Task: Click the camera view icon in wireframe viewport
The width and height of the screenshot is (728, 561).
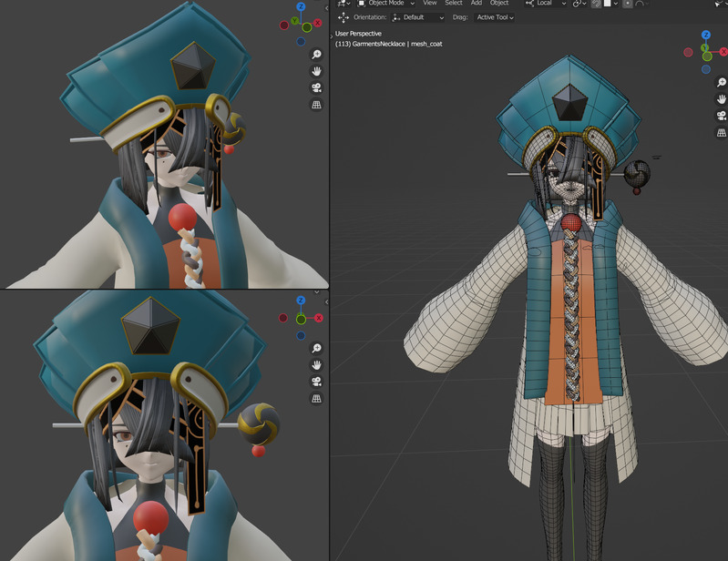Action: [x=721, y=116]
